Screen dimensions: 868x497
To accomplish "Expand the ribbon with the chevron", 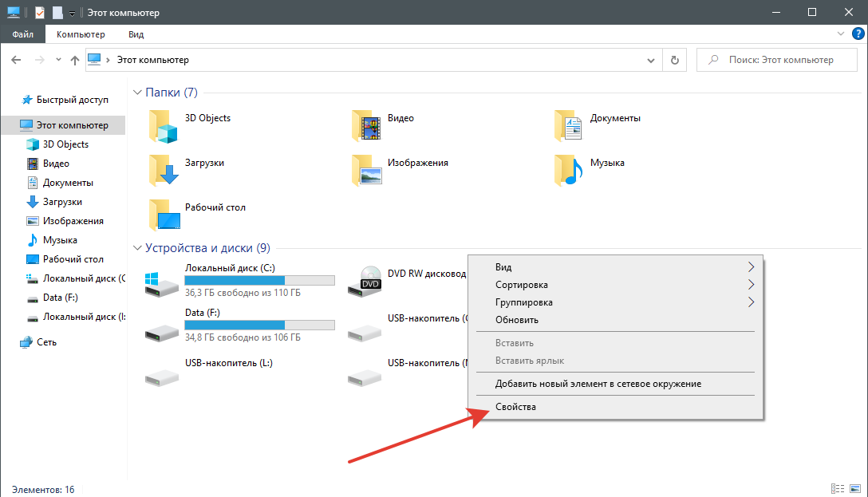I will tap(840, 34).
